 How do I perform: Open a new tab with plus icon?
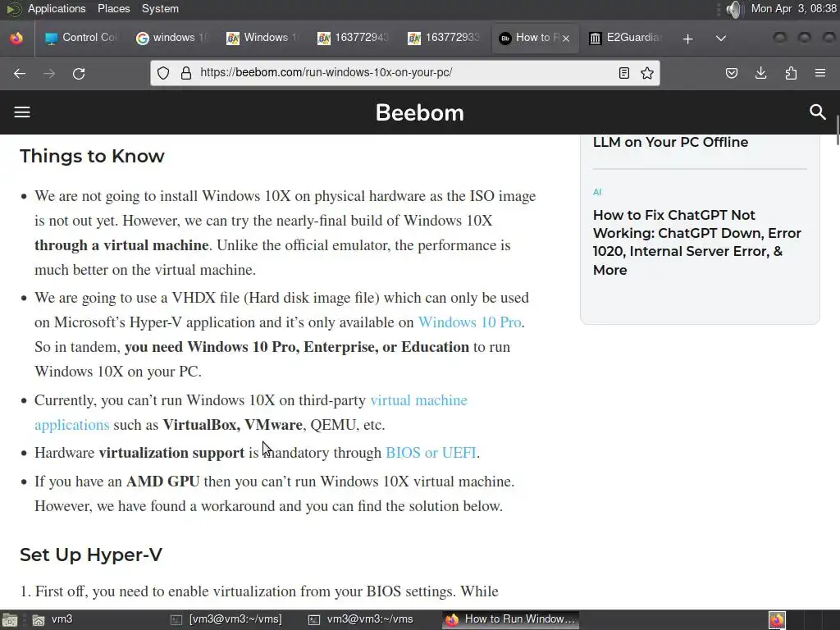688,39
